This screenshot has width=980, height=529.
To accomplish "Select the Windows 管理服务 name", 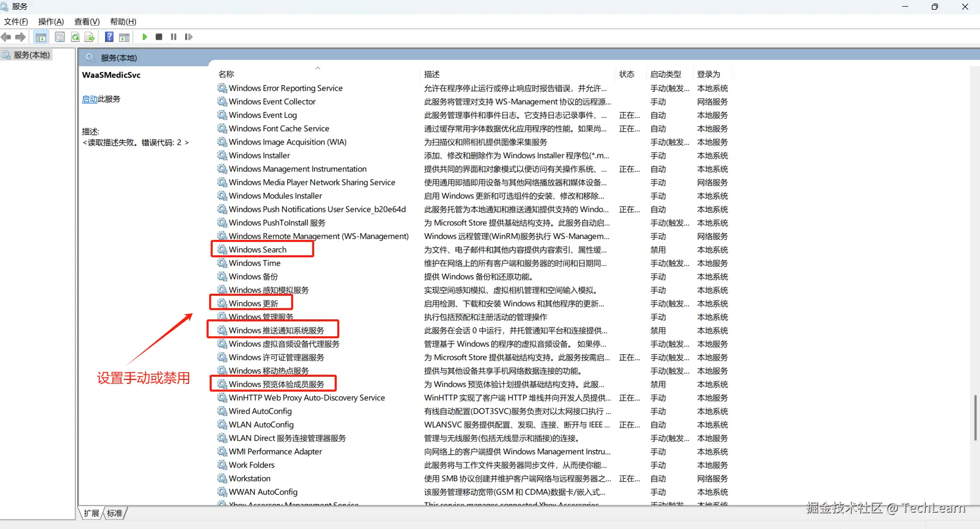I will click(x=261, y=317).
